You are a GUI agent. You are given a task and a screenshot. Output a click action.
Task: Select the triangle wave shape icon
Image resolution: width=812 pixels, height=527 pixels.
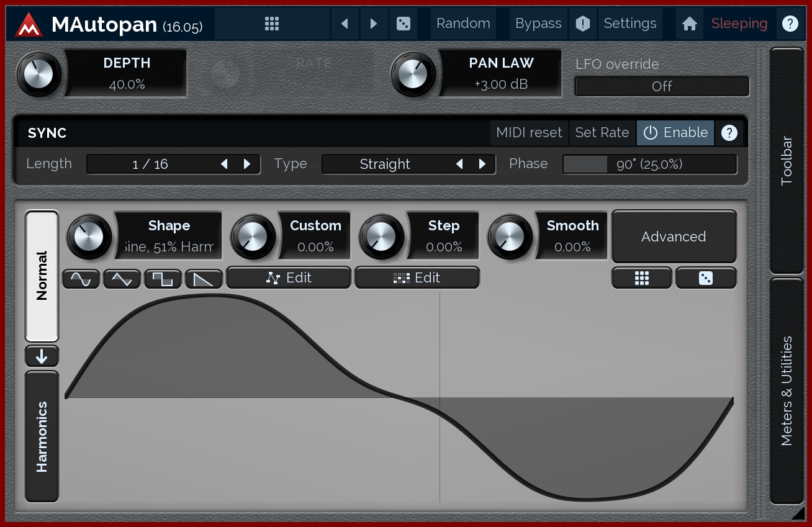pos(122,279)
